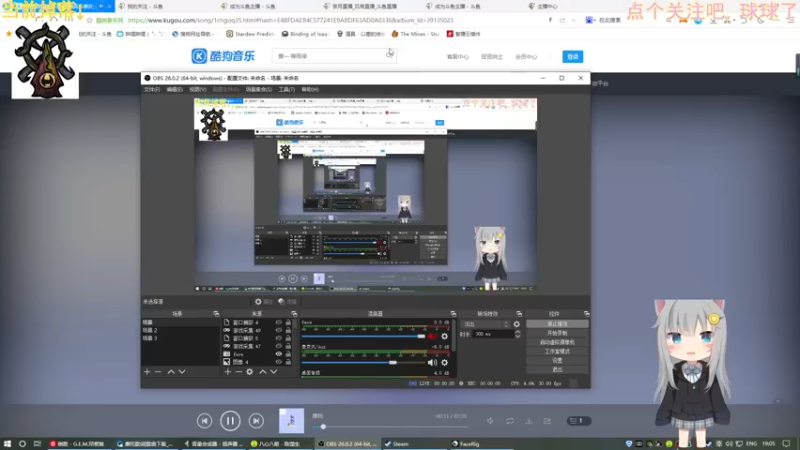Remove selected source with the minus icon

click(x=238, y=372)
